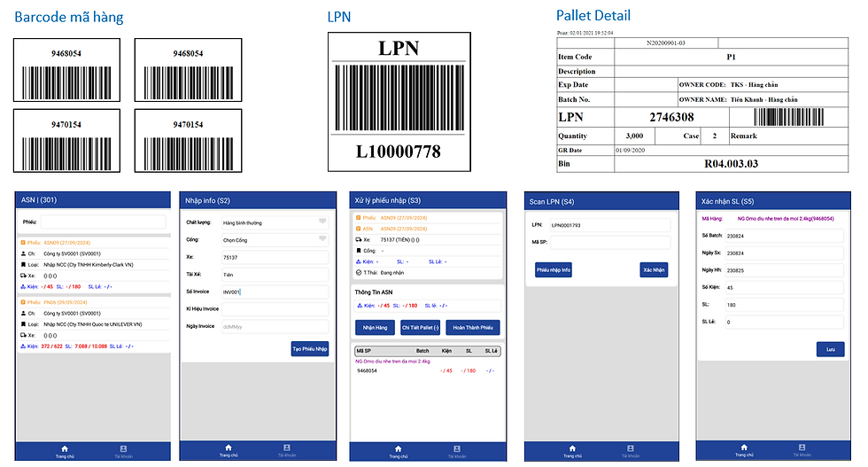868x467 pixels.
Task: Click the empty Mã SP field in Scan LPN
Action: click(x=610, y=242)
